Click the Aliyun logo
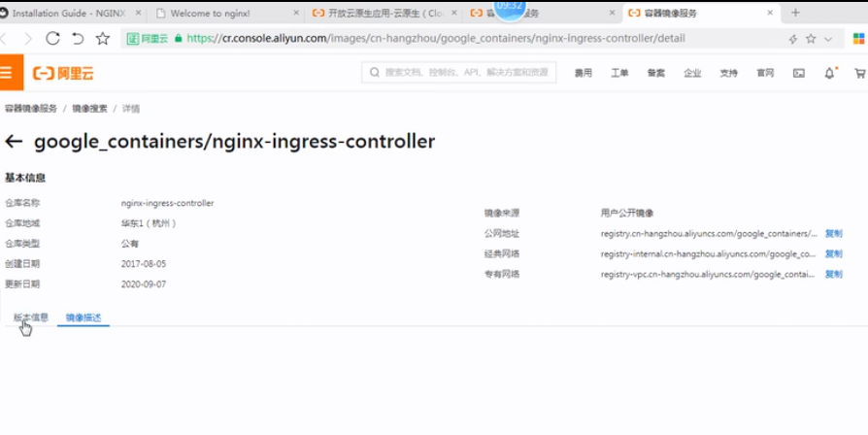The height and width of the screenshot is (435, 868). tap(63, 73)
